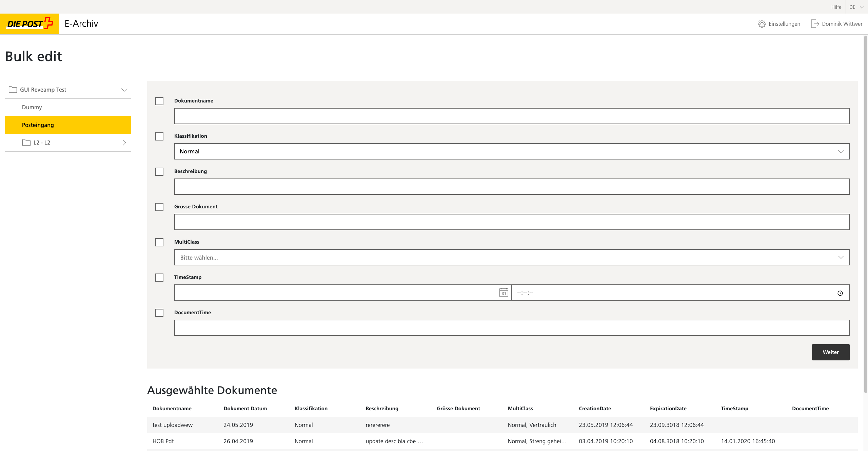Screen dimensions: 868x451
Task: Click the Normal, Vertraulich cell
Action: pos(532,425)
